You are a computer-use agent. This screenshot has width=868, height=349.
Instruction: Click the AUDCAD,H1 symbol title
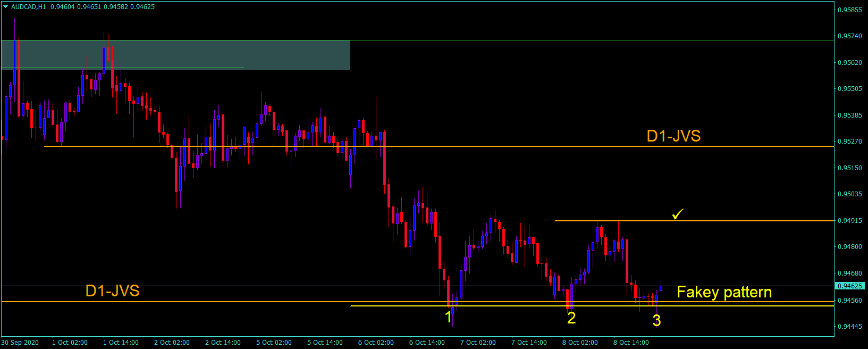29,7
